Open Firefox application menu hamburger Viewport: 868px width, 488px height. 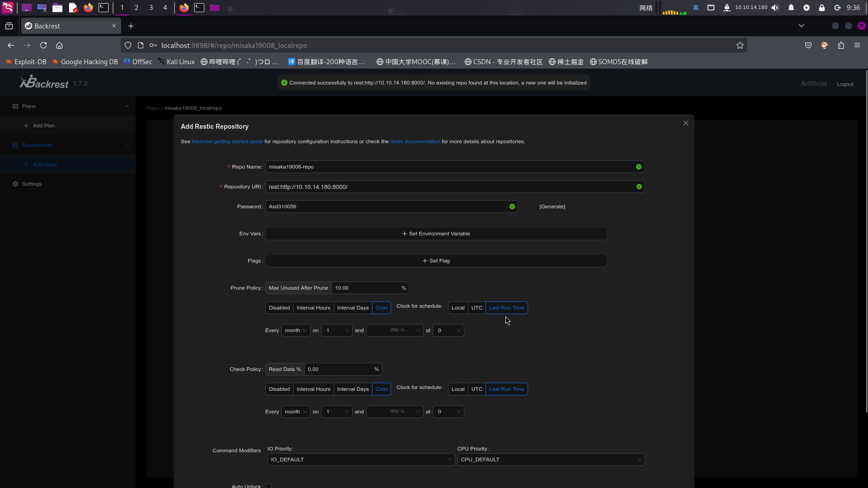857,45
